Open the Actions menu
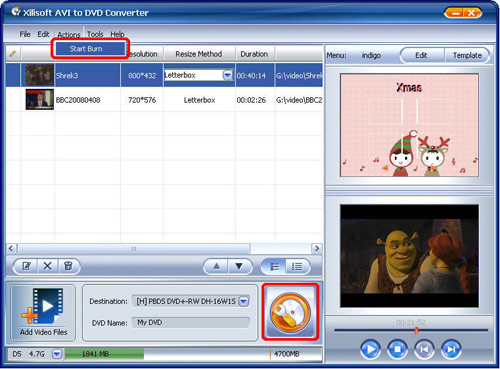The image size is (500, 369). coord(69,34)
